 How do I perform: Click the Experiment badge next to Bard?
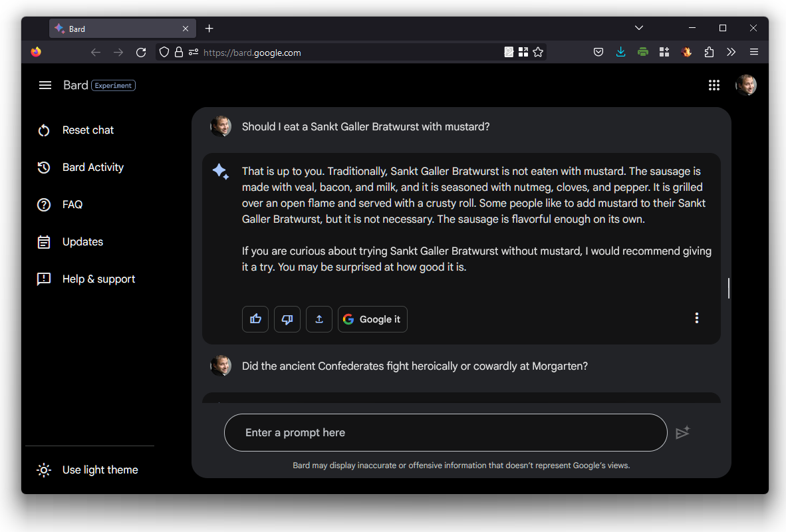[x=113, y=86]
